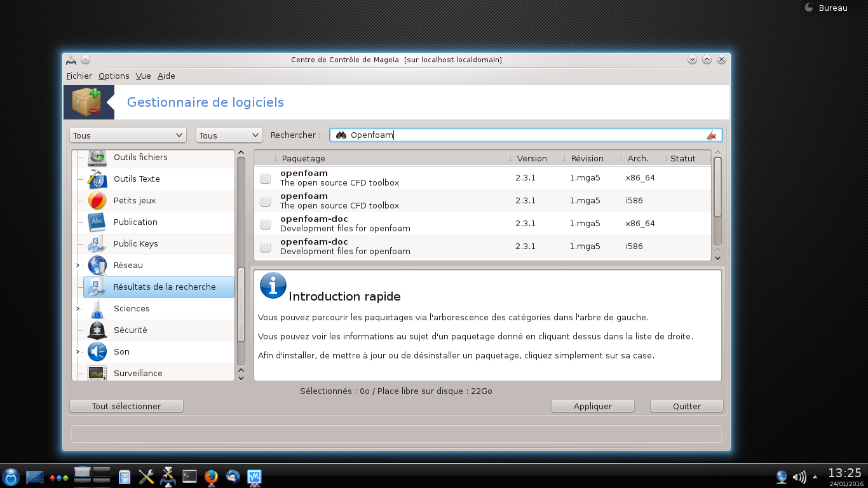Click the binoculars search icon
Screen dimensions: 868x488
(341, 135)
